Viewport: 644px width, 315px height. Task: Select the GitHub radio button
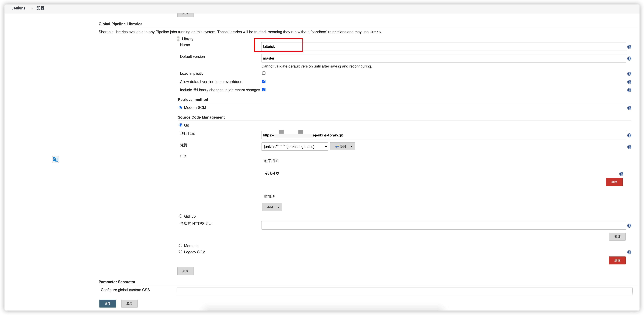click(181, 216)
